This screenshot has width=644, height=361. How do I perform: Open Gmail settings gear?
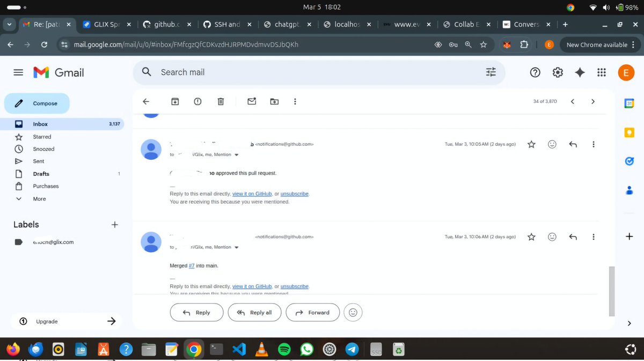(x=558, y=72)
